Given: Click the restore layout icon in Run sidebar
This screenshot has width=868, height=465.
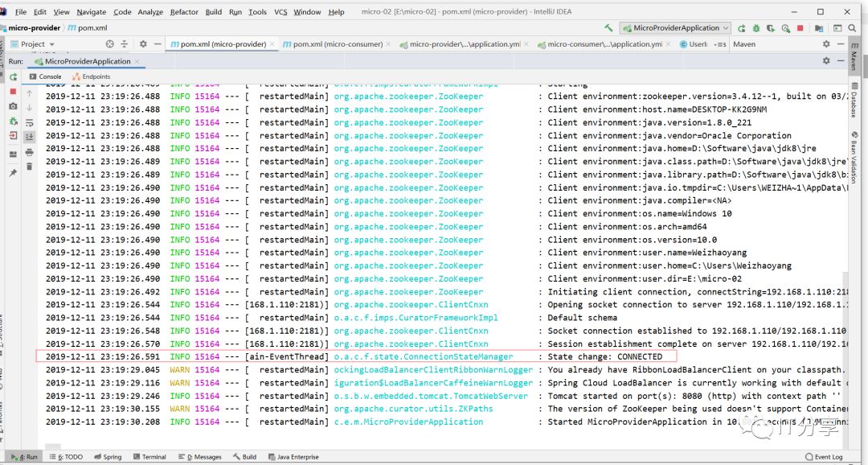Looking at the screenshot, I should pyautogui.click(x=14, y=154).
